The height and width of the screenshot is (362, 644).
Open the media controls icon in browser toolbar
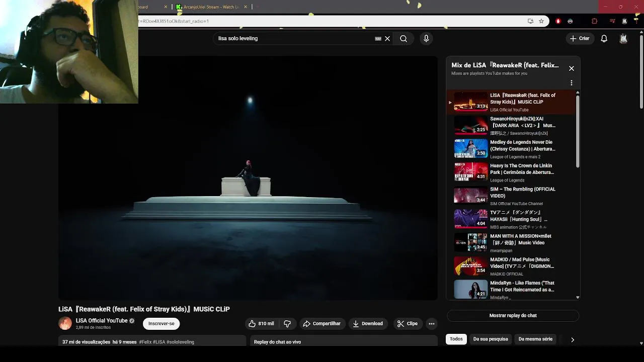click(612, 21)
